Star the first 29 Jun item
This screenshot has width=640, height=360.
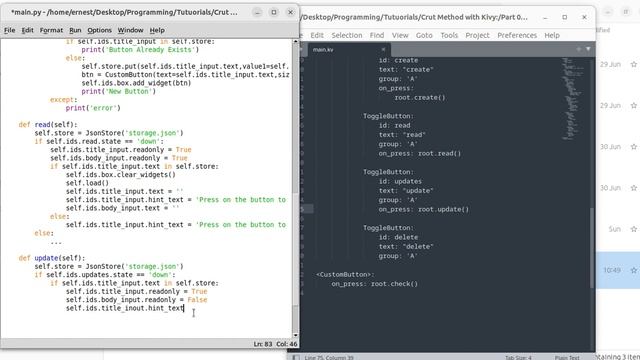633,64
